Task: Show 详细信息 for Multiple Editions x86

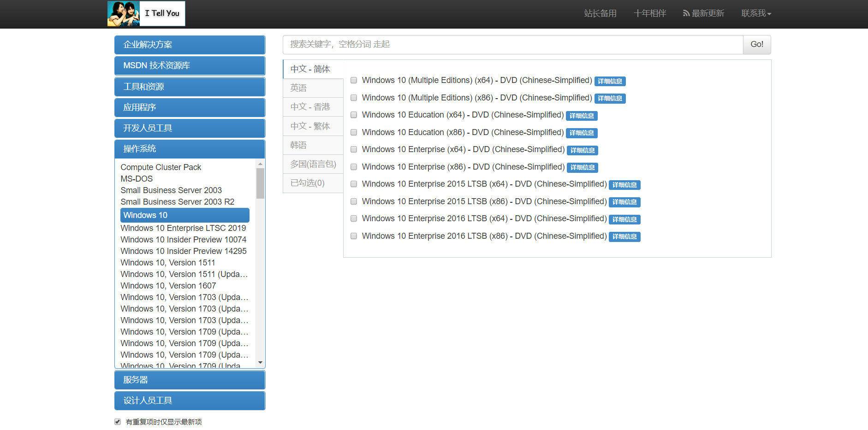Action: coord(610,98)
